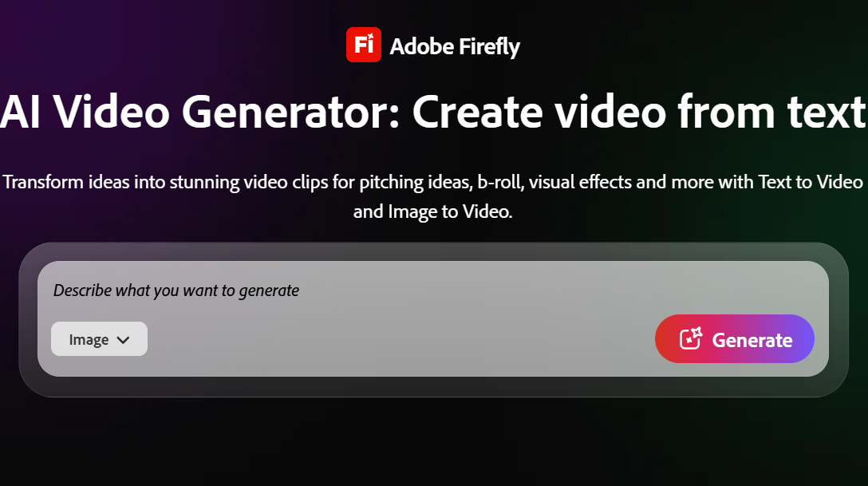868x486 pixels.
Task: Click the red Fi Firefly logo icon
Action: pyautogui.click(x=364, y=45)
